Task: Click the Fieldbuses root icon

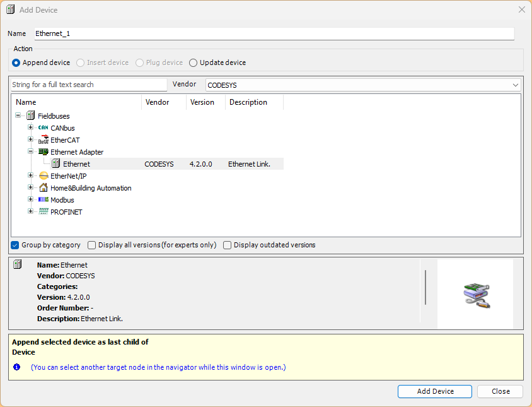Action: [x=30, y=116]
